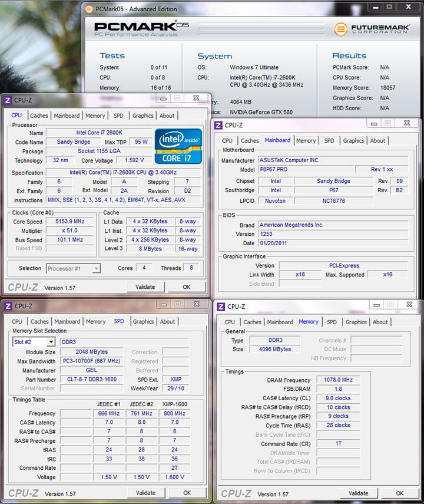Close the CPU-Z window showing the CPU tab
This screenshot has height=504, width=424.
pyautogui.click(x=196, y=98)
